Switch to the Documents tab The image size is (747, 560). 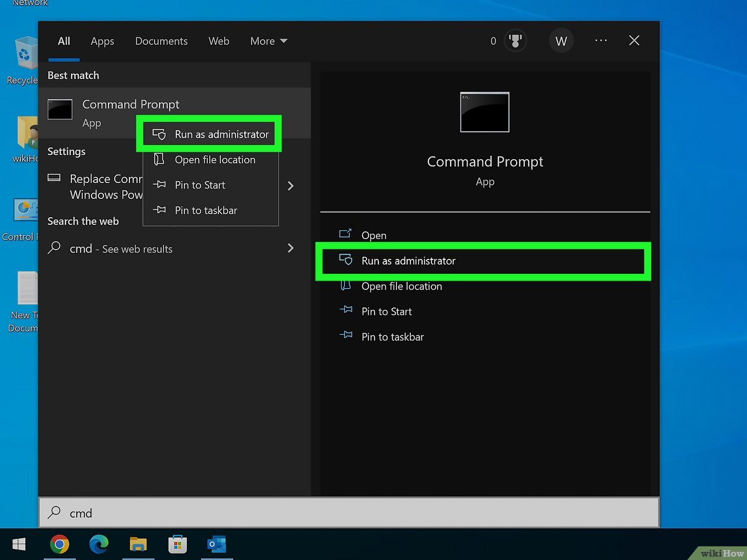pyautogui.click(x=161, y=41)
